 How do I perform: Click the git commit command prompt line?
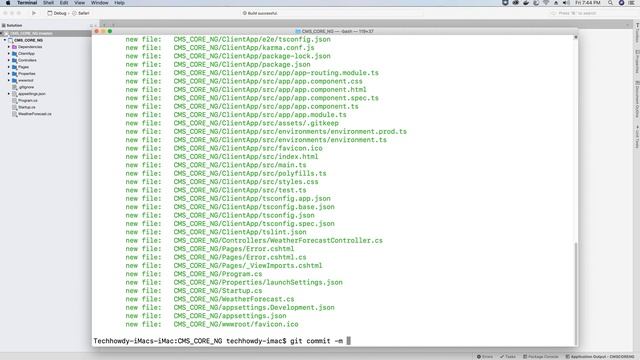click(222, 341)
